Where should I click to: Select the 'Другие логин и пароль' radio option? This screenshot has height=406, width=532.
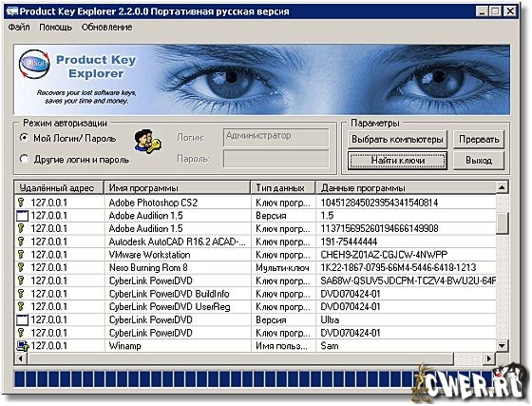click(24, 159)
